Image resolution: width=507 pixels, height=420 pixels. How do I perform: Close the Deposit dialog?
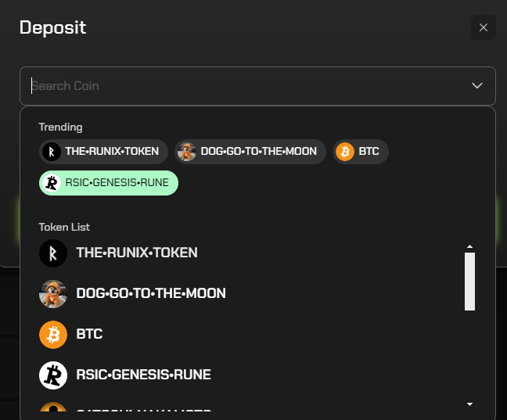(483, 28)
